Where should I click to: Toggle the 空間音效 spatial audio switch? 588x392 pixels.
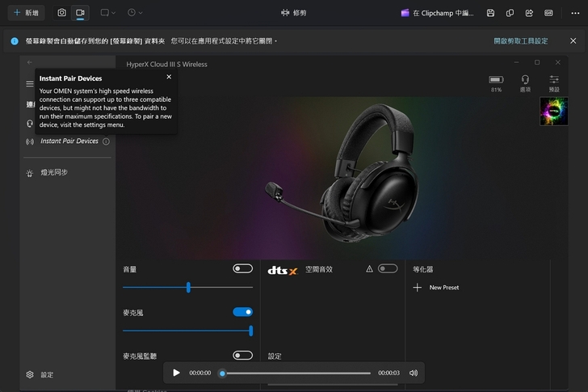pyautogui.click(x=388, y=268)
